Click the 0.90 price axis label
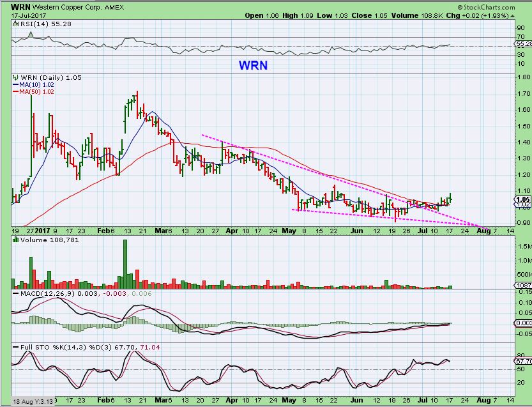 [522, 223]
